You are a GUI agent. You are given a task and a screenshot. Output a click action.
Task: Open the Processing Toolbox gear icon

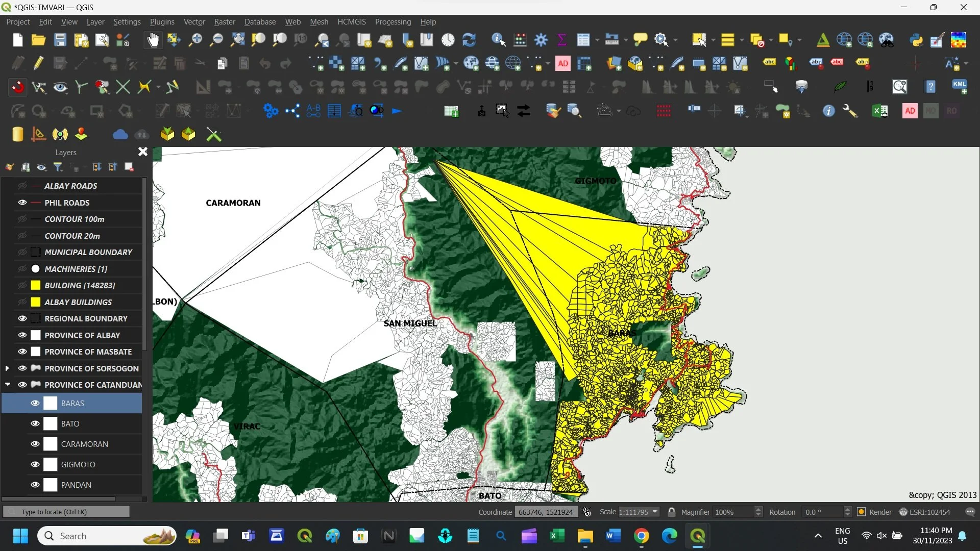pyautogui.click(x=541, y=40)
